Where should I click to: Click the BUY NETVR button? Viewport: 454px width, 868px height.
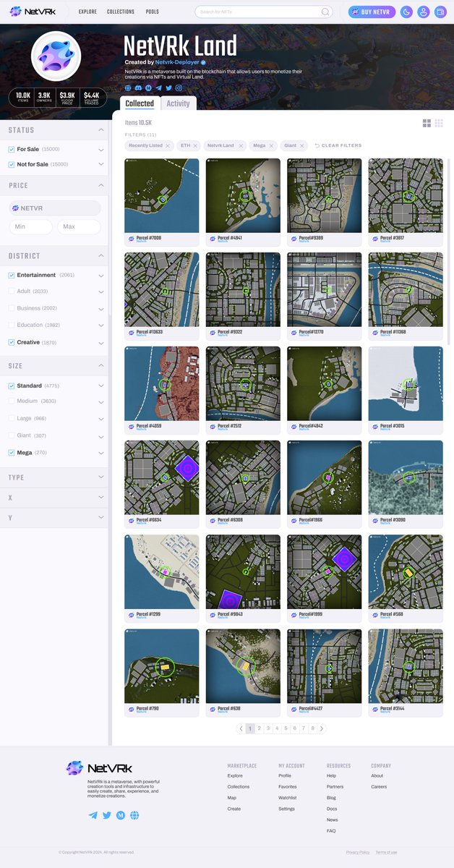click(372, 12)
